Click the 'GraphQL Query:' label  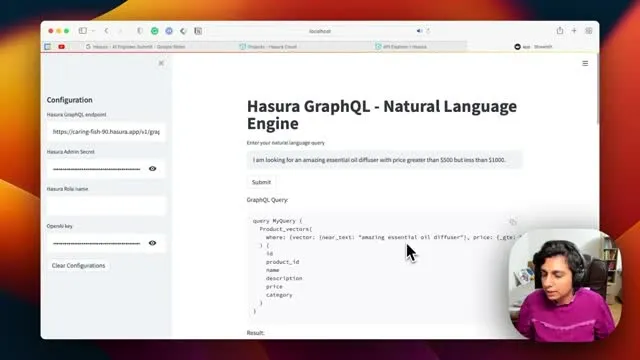(x=267, y=200)
